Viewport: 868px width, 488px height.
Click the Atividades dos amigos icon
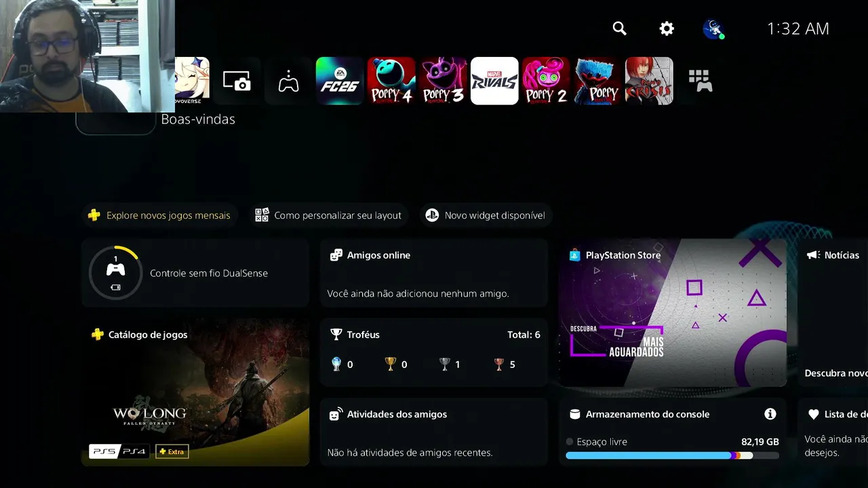coord(336,414)
